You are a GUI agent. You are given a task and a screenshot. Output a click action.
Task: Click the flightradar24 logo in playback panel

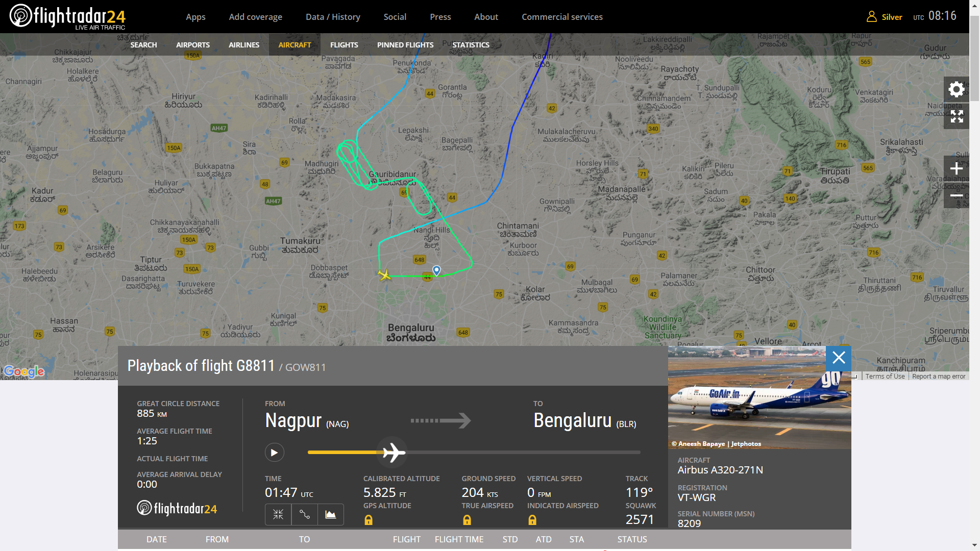(x=177, y=508)
